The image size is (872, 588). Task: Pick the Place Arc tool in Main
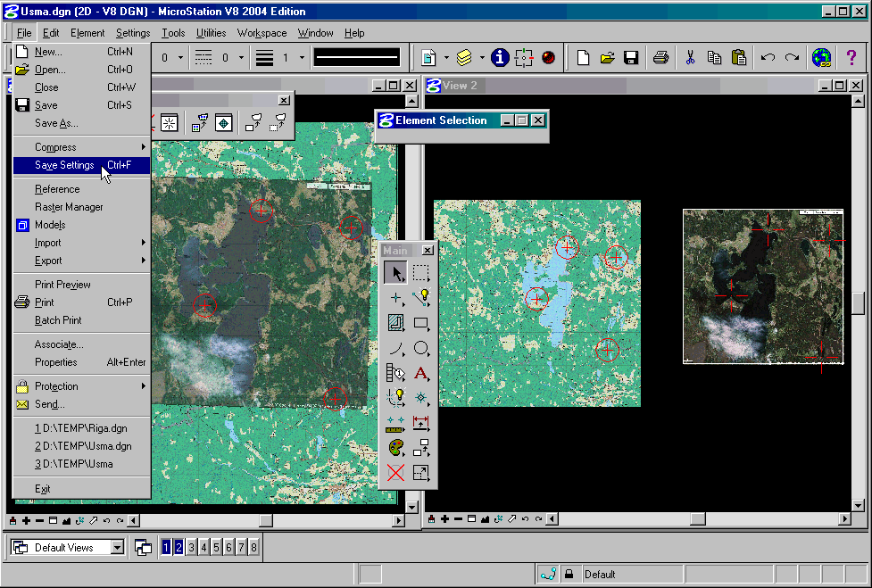coord(395,348)
